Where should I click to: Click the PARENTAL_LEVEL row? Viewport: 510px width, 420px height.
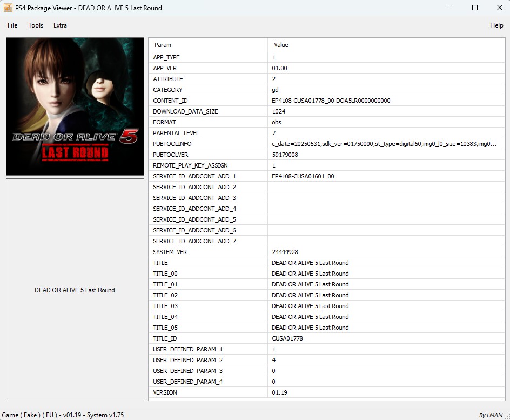(x=327, y=133)
